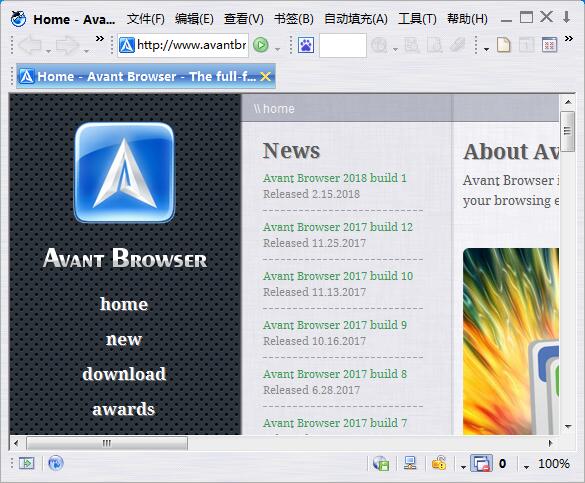Click the download link in the sidebar
The image size is (585, 483).
(124, 374)
